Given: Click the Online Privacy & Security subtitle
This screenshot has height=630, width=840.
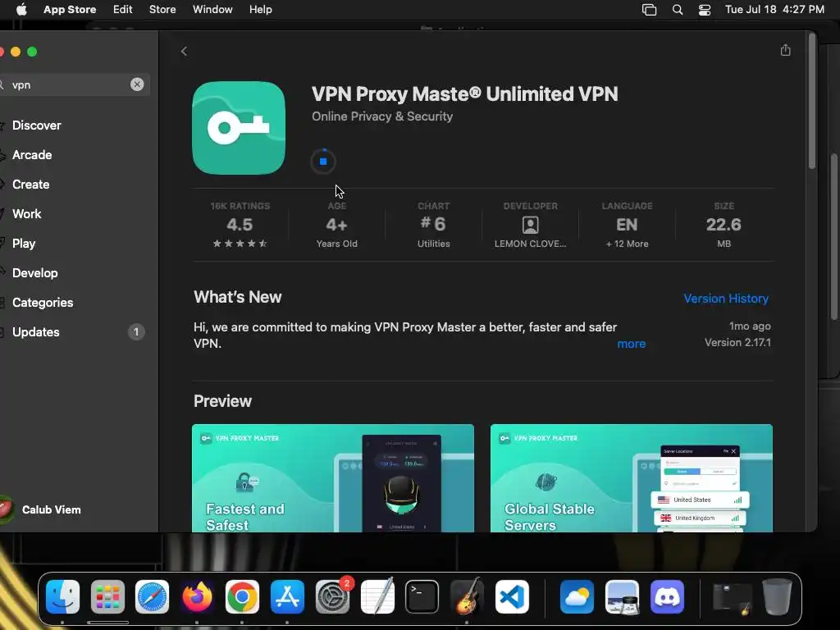Looking at the screenshot, I should [x=382, y=116].
